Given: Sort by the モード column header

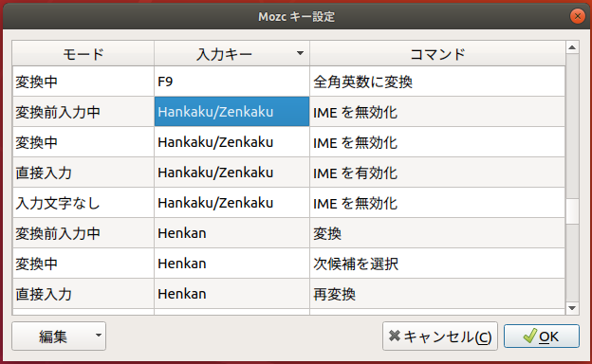Looking at the screenshot, I should [83, 54].
